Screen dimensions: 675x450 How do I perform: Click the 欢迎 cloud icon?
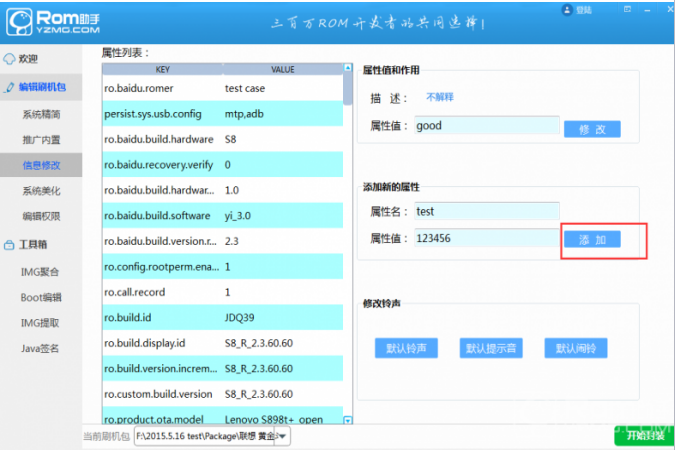coord(9,59)
